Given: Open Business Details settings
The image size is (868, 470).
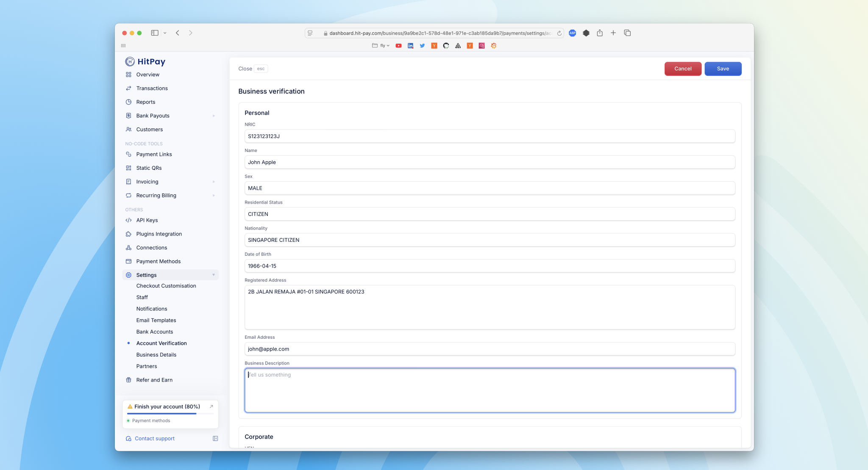Looking at the screenshot, I should click(x=156, y=354).
